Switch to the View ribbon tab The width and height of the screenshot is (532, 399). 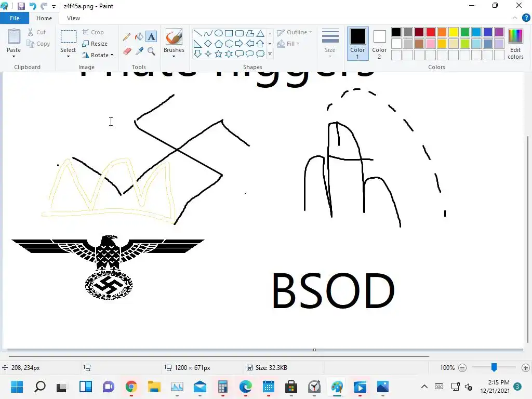click(x=73, y=18)
